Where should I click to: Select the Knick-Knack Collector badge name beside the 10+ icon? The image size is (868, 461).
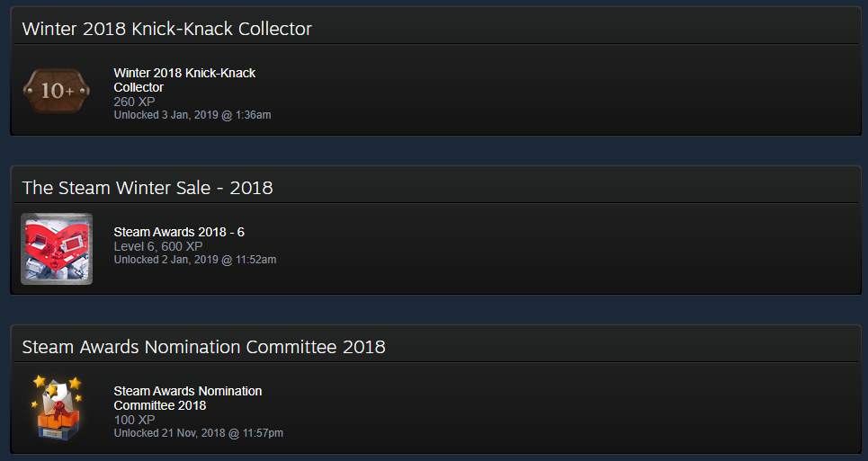pyautogui.click(x=184, y=80)
